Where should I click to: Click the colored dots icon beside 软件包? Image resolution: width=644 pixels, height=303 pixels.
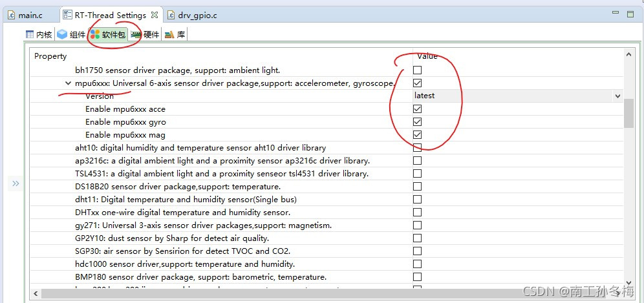[95, 34]
